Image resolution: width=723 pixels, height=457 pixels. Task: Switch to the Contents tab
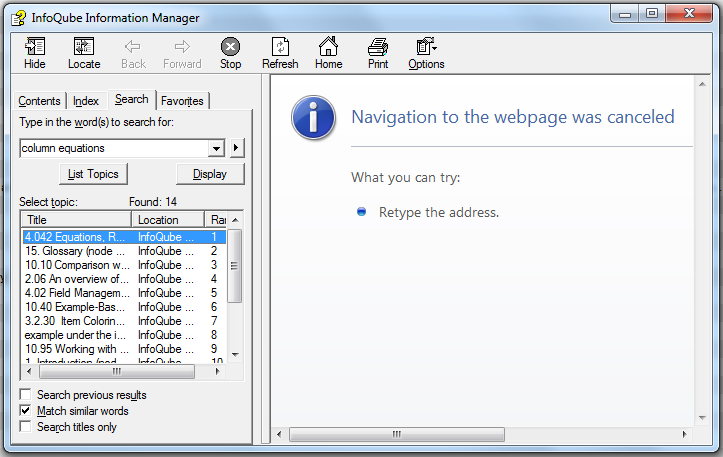[x=39, y=101]
